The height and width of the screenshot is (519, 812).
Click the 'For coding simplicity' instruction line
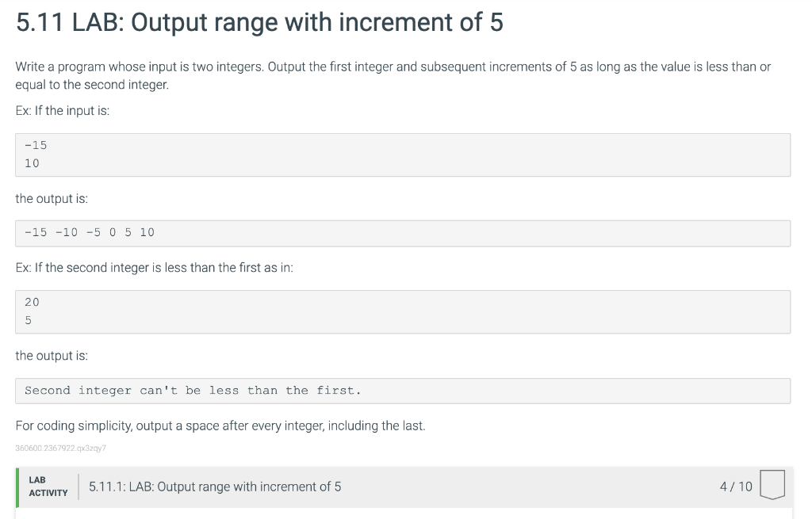pyautogui.click(x=220, y=426)
